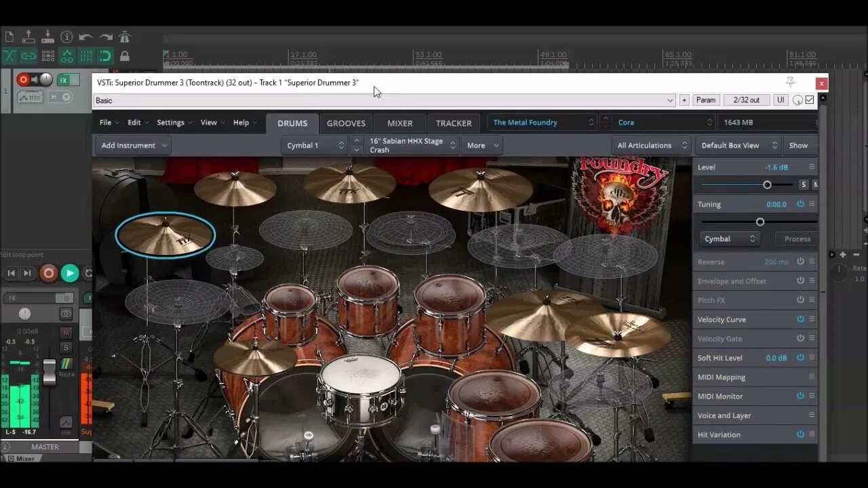Toggle the auto-crossfade icon
This screenshot has height=488, width=868.
tap(9, 56)
